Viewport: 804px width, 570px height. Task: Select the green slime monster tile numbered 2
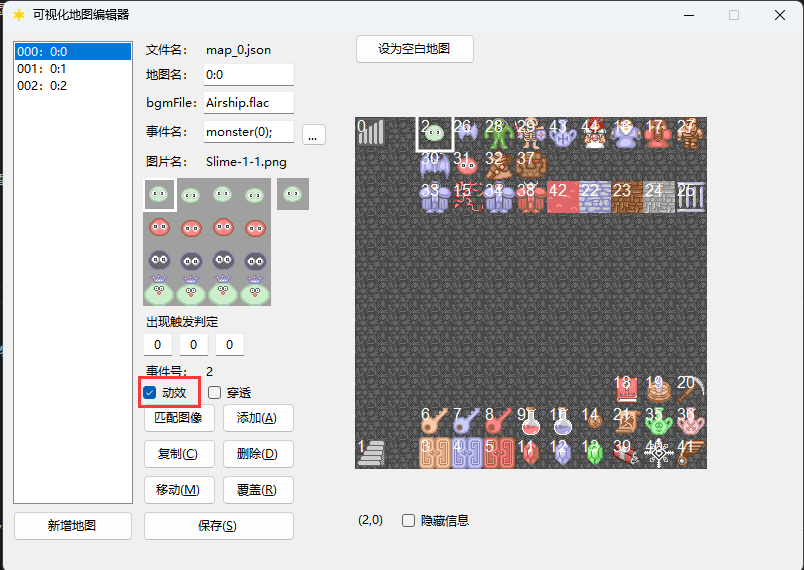[x=435, y=133]
